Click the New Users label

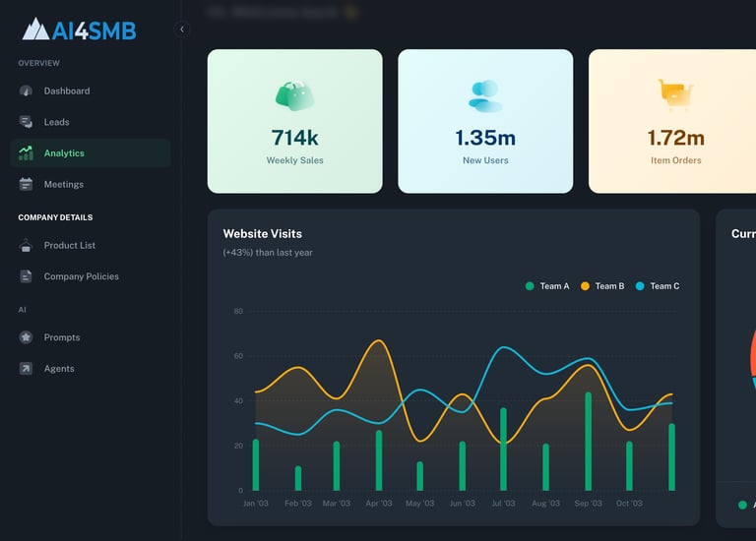[x=485, y=160]
